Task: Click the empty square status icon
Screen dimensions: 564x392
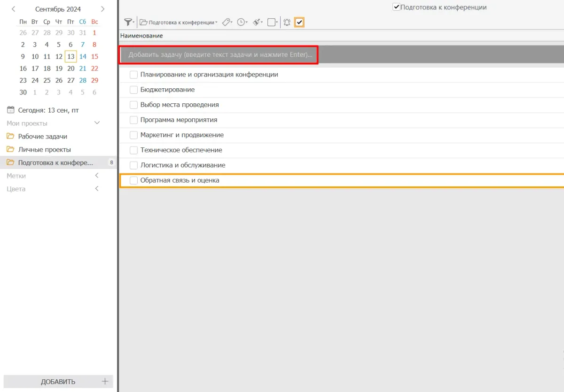Action: point(271,22)
